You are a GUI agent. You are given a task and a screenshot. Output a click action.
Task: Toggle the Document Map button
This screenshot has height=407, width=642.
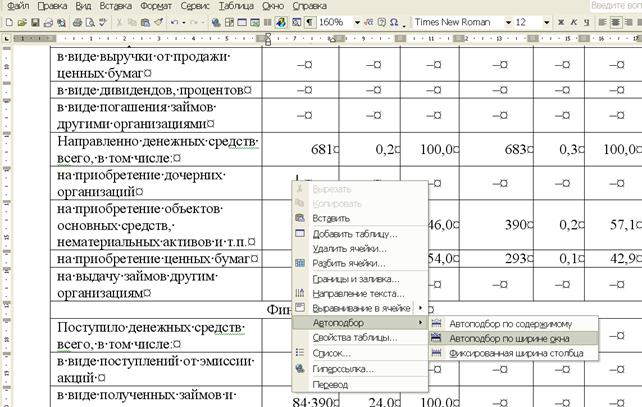296,23
